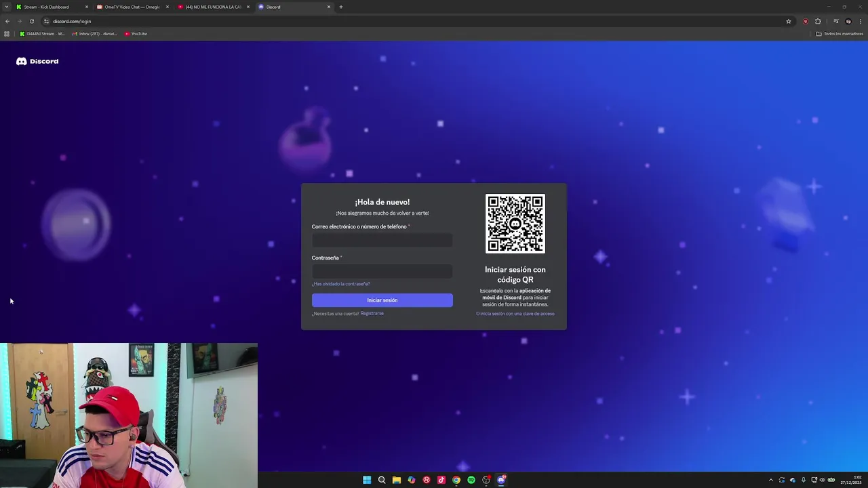Close the OmeTV Video Chat tab

tap(167, 7)
